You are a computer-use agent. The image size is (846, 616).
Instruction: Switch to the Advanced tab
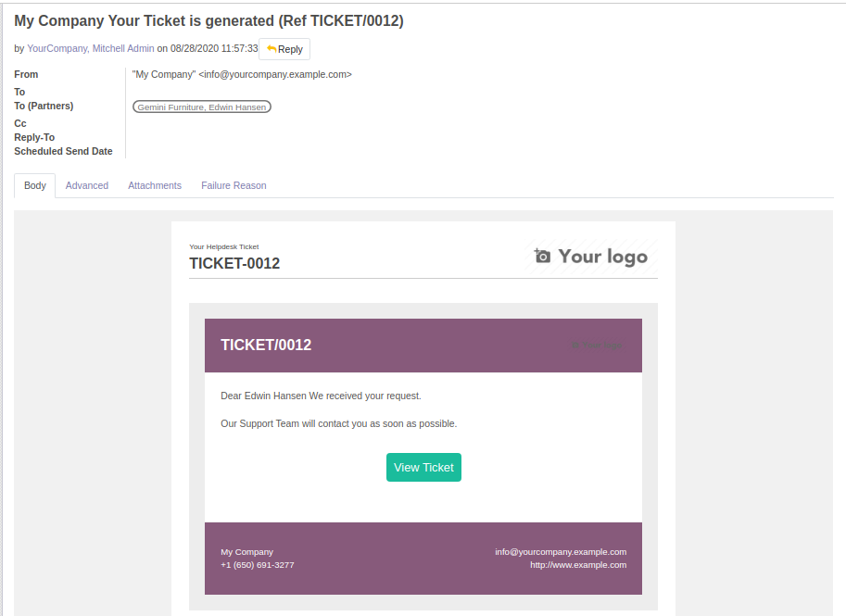point(87,185)
